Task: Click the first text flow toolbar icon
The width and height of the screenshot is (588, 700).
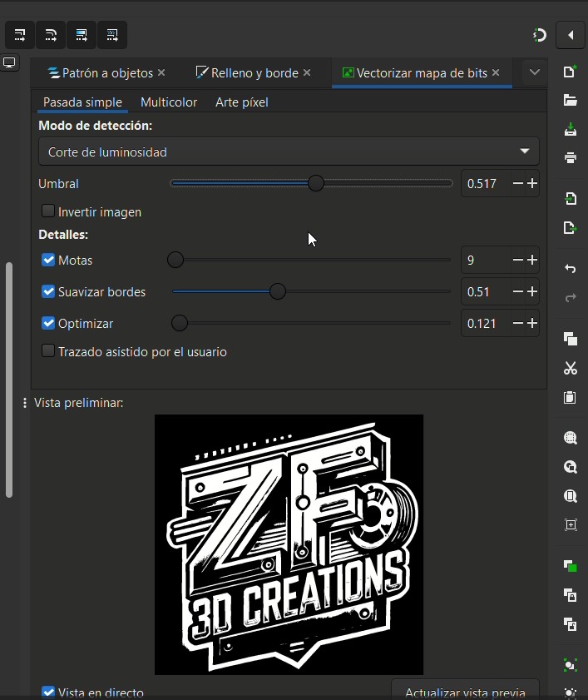Action: [x=20, y=35]
